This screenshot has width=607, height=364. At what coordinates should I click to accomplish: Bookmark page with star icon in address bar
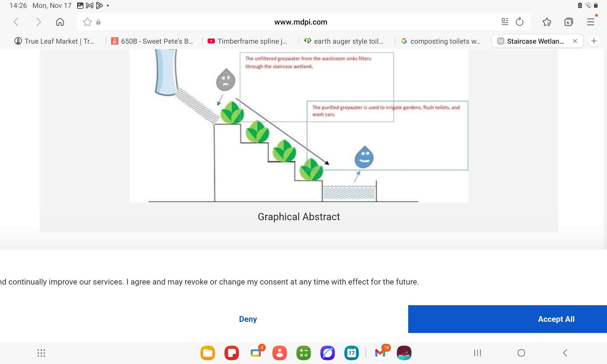(87, 22)
